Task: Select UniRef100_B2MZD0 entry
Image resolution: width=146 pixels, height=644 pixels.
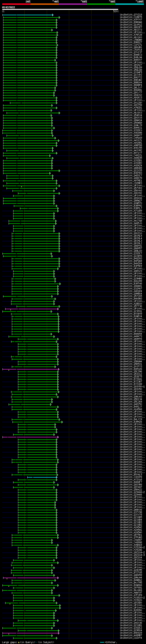Action: (x=131, y=611)
